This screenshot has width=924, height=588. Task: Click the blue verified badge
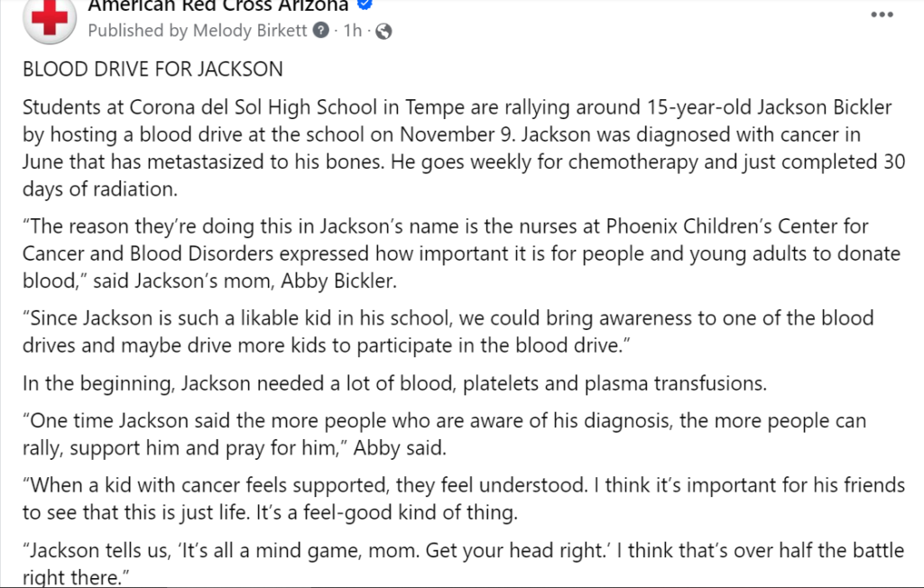point(365,5)
